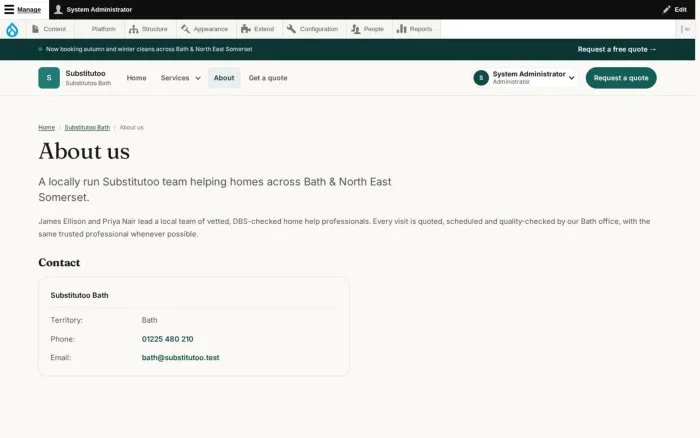Open Get a quote nav item
700x438 pixels.
pos(268,78)
